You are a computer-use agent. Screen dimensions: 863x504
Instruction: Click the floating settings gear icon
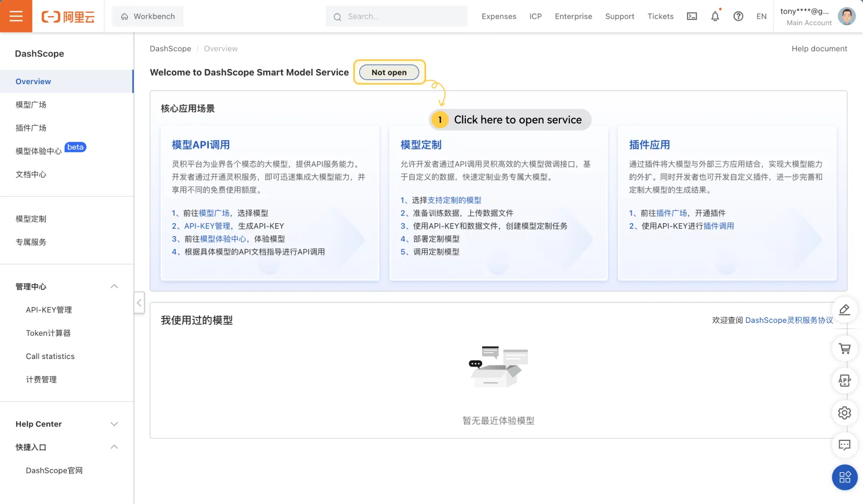844,413
